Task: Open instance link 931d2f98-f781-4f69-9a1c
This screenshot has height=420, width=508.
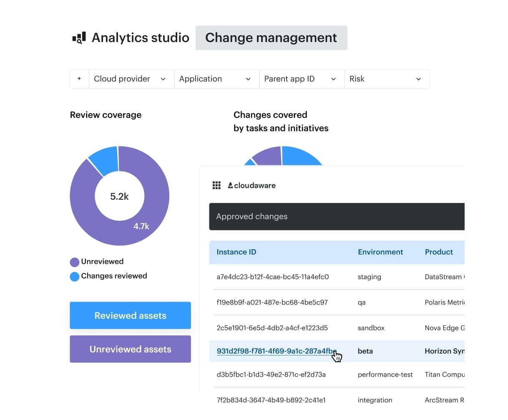Action: 276,351
